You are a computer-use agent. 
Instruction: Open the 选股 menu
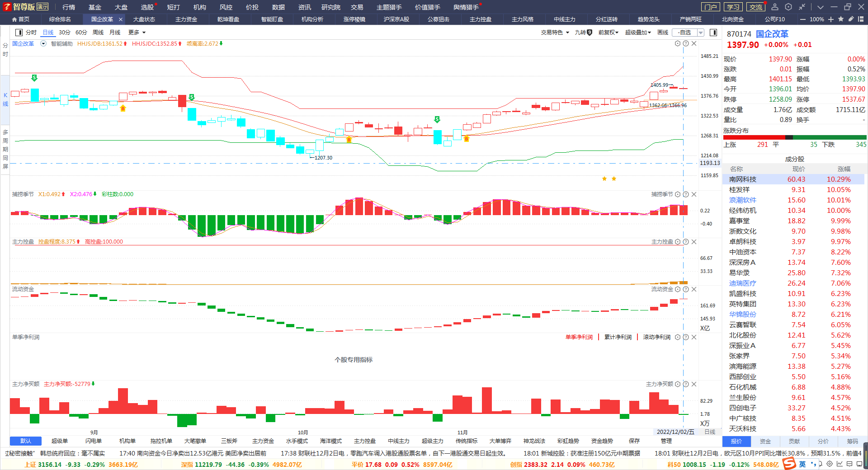pos(147,7)
